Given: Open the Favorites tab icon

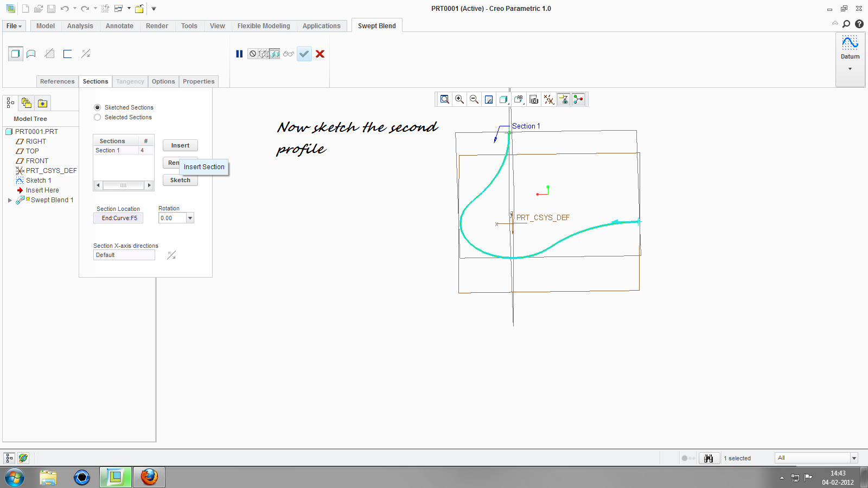Looking at the screenshot, I should (x=43, y=102).
